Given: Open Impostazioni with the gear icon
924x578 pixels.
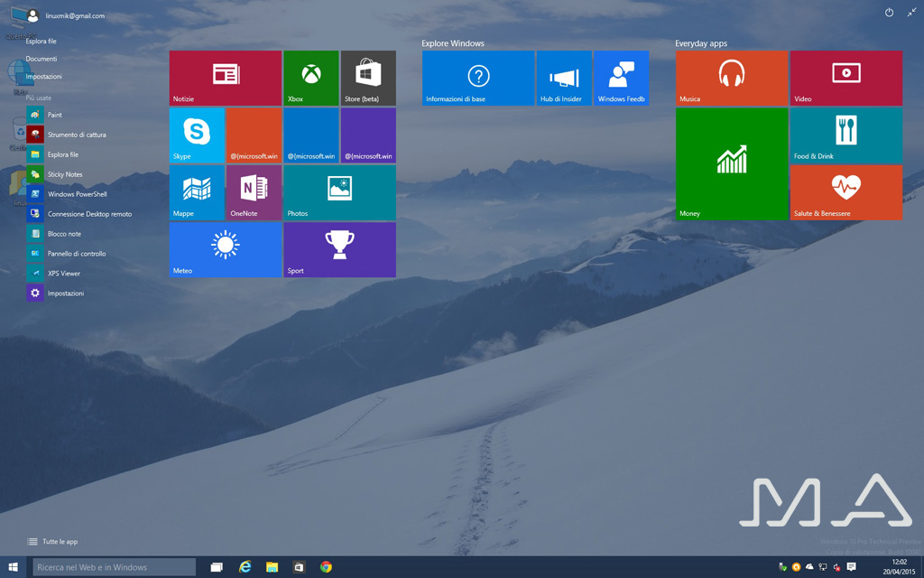Looking at the screenshot, I should tap(55, 294).
